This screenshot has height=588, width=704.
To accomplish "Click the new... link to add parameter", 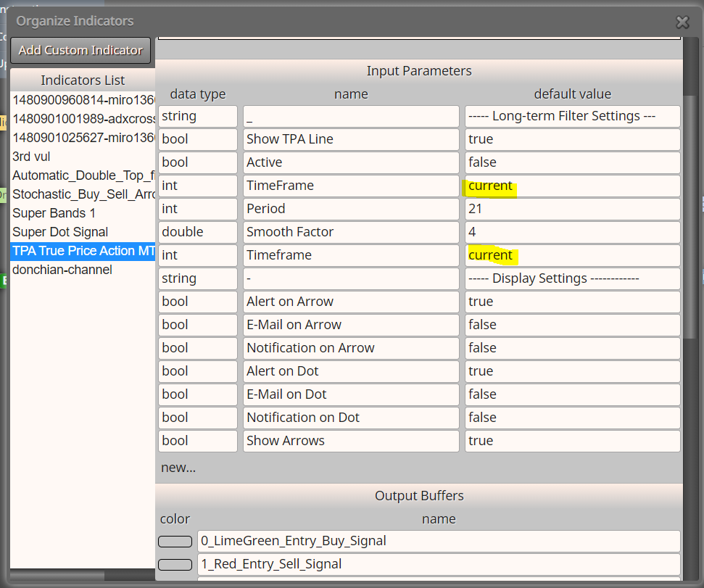I will coord(178,468).
